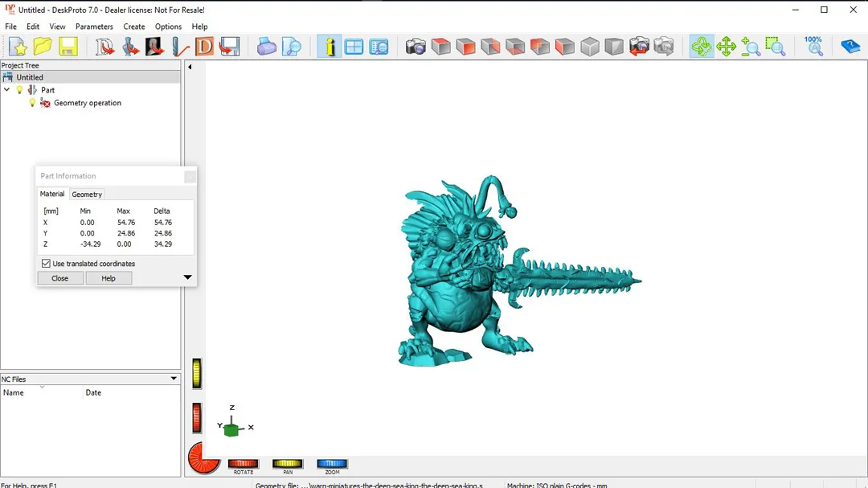Open the Parameters menu
This screenshot has height=488, width=868.
click(94, 27)
